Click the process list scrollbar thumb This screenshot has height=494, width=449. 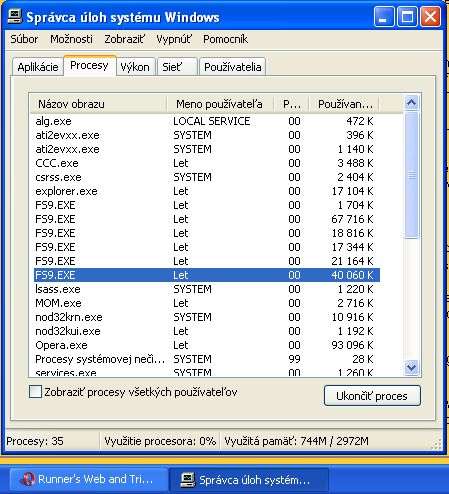pyautogui.click(x=411, y=175)
